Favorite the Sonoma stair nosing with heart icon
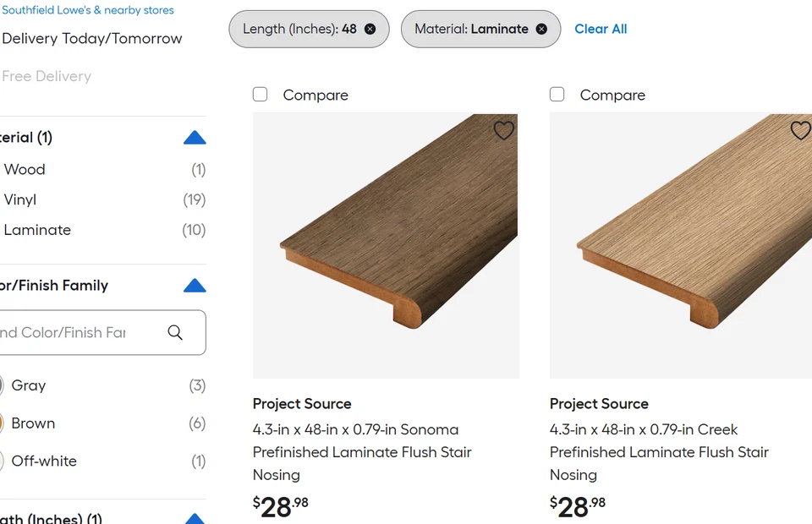812x524 pixels. pyautogui.click(x=504, y=130)
